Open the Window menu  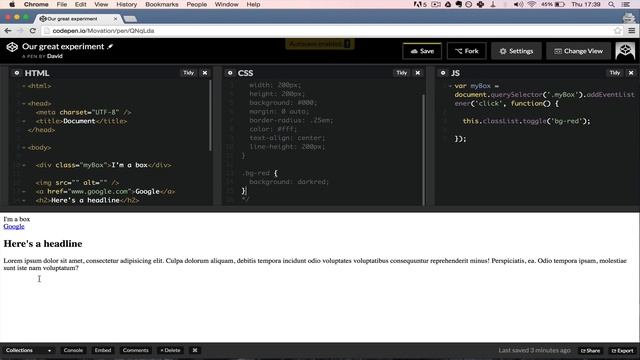click(x=227, y=4)
